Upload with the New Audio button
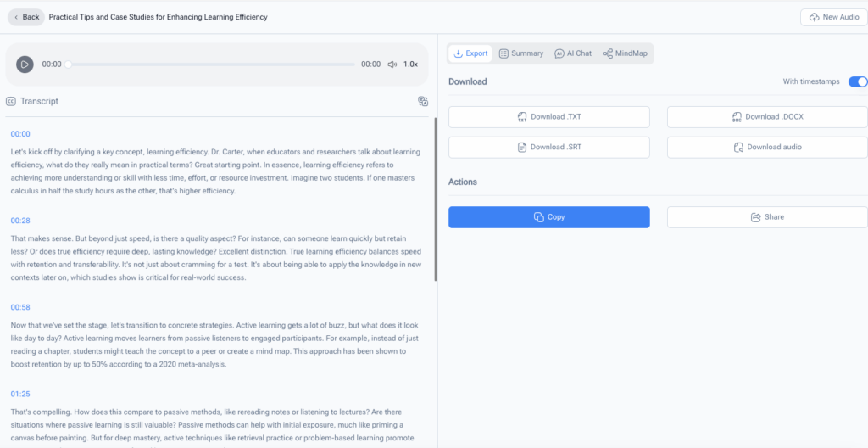Screen dimensions: 868x448 (833, 17)
